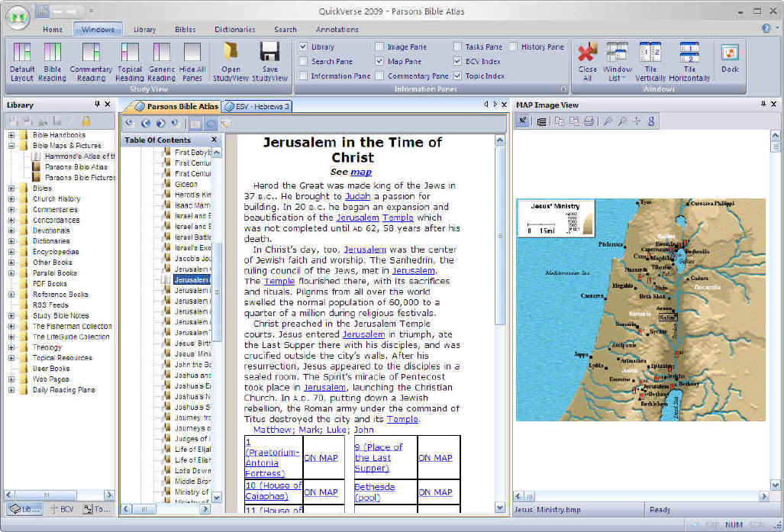
Task: Open the Bethesda (pool) link
Action: coord(375,492)
